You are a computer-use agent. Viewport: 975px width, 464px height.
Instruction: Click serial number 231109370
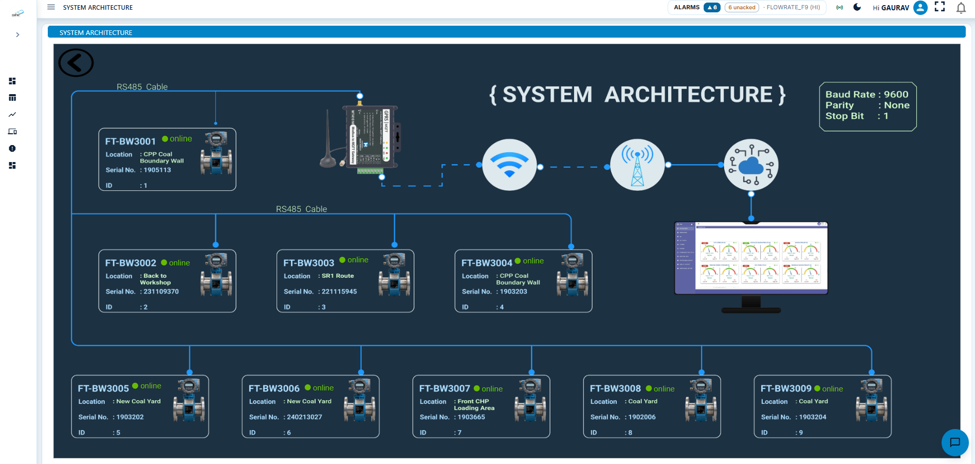click(x=162, y=291)
